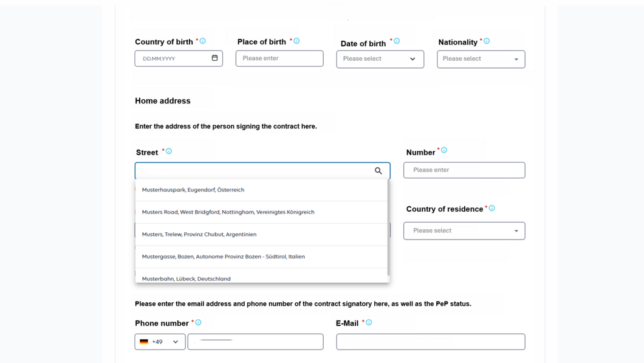Open the calendar picker icon in date field
The width and height of the screenshot is (644, 363).
tap(214, 58)
